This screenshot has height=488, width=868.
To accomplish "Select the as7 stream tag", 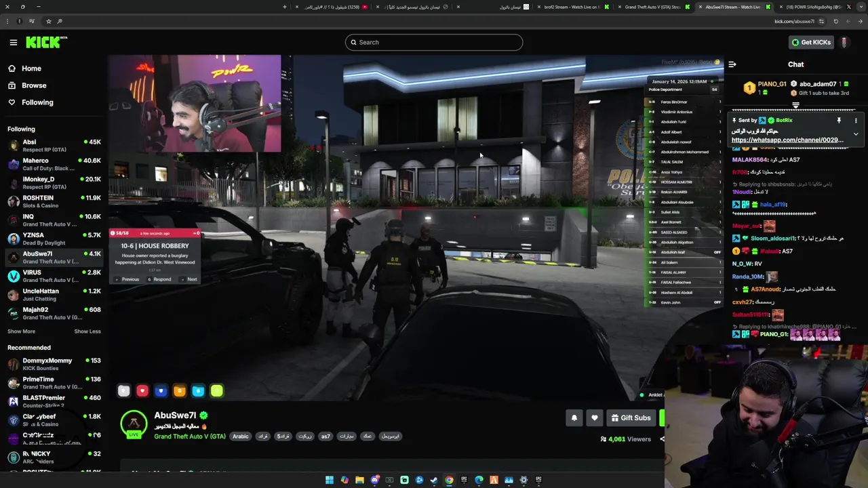I will [x=325, y=436].
